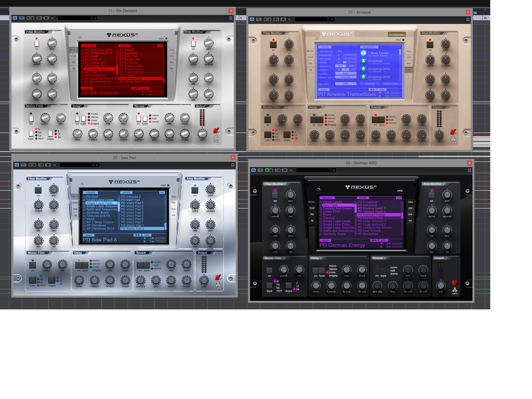Image resolution: width=532 pixels, height=399 pixels.
Task: Select library tab in German NRG window
Action: (311, 202)
